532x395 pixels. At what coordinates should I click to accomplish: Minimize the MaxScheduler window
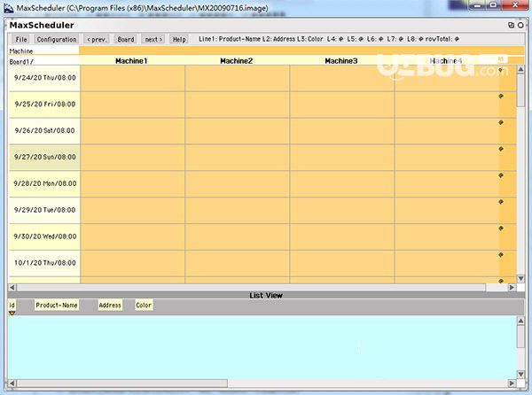click(x=479, y=5)
